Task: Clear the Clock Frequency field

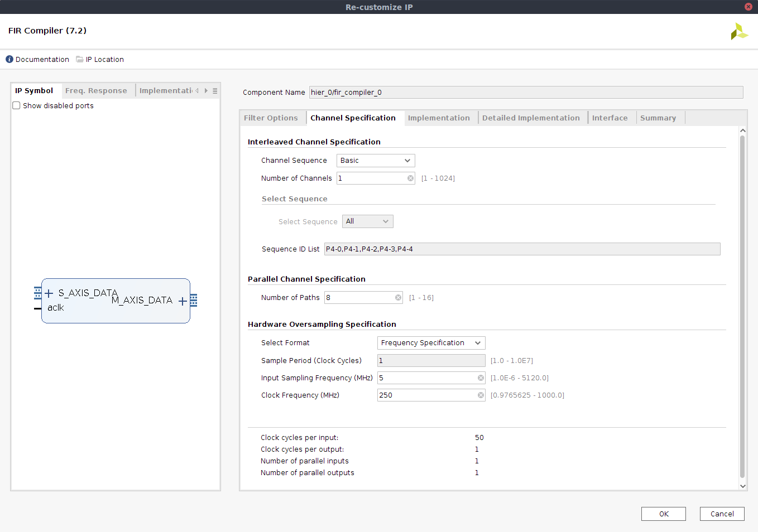Action: click(481, 395)
